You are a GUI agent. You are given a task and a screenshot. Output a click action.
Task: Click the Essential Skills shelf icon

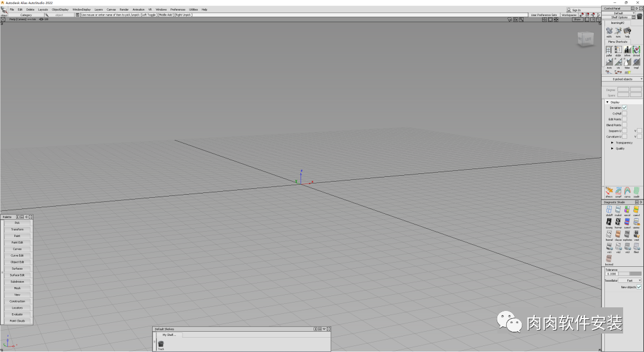(609, 31)
